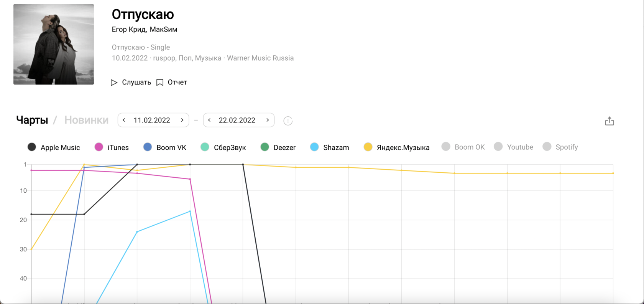Toggle Shazam legend item
Screen dimensions: 644x304
pyautogui.click(x=330, y=147)
